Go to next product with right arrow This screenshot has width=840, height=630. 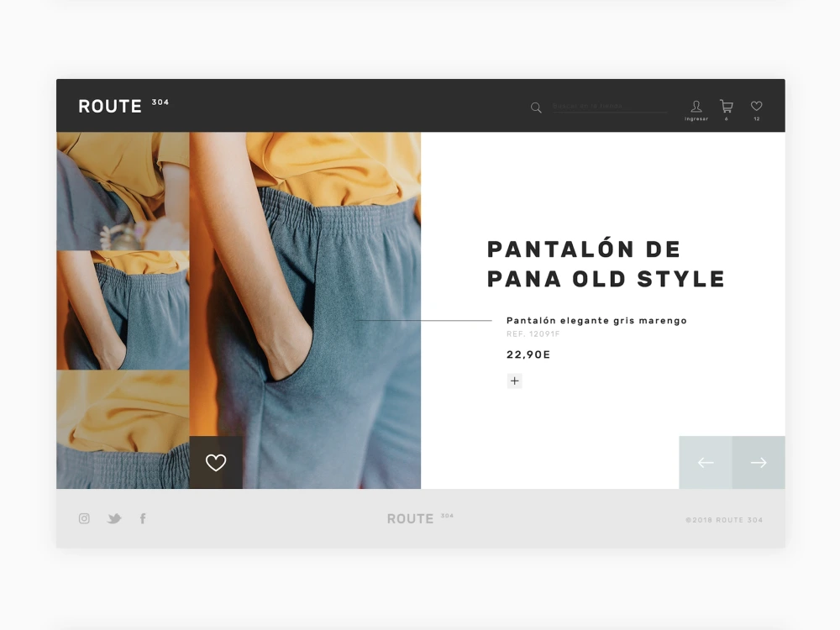click(x=759, y=462)
